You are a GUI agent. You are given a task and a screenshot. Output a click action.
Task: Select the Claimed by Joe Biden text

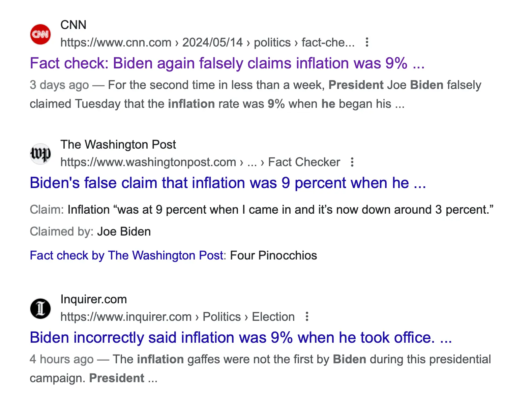(x=90, y=232)
